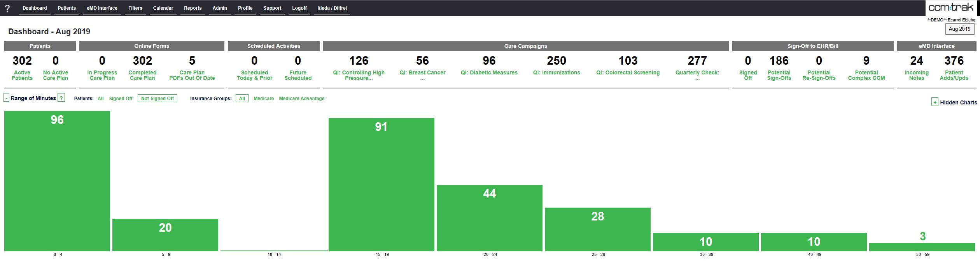
Task: Open the Patients menu
Action: (x=66, y=8)
